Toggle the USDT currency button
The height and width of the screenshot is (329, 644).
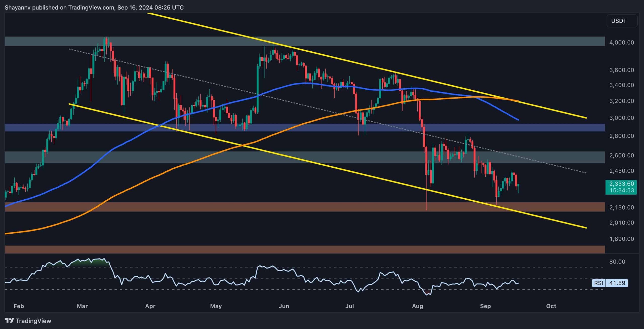click(x=621, y=21)
